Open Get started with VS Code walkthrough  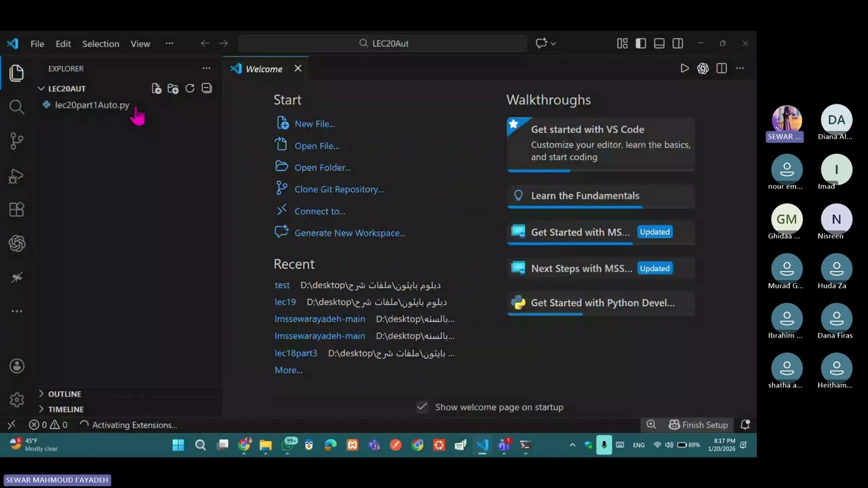[601, 143]
